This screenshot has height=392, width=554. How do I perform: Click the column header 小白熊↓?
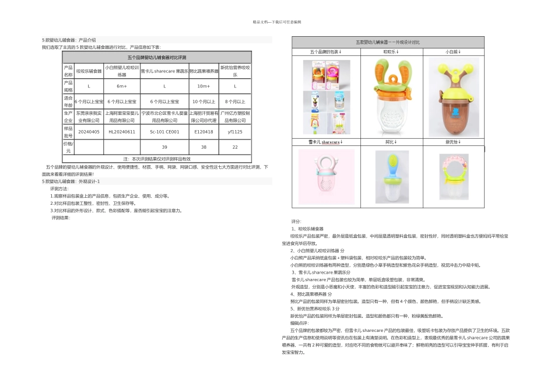tap(453, 51)
